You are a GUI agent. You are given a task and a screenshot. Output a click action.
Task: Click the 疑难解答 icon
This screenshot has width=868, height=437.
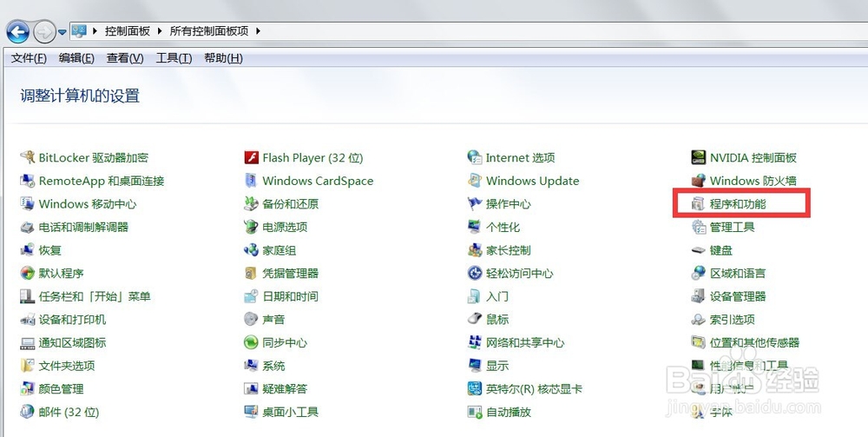[x=252, y=389]
